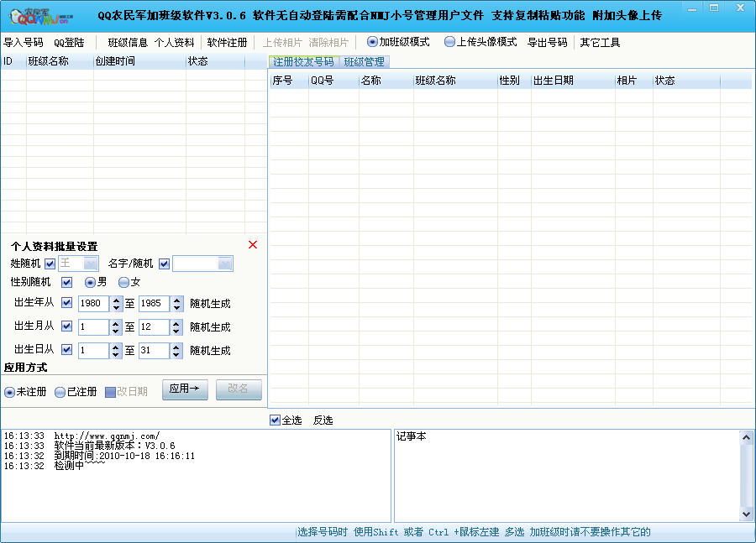The width and height of the screenshot is (756, 543).
Task: Click QQ登陆 in the toolbar
Action: pos(69,43)
